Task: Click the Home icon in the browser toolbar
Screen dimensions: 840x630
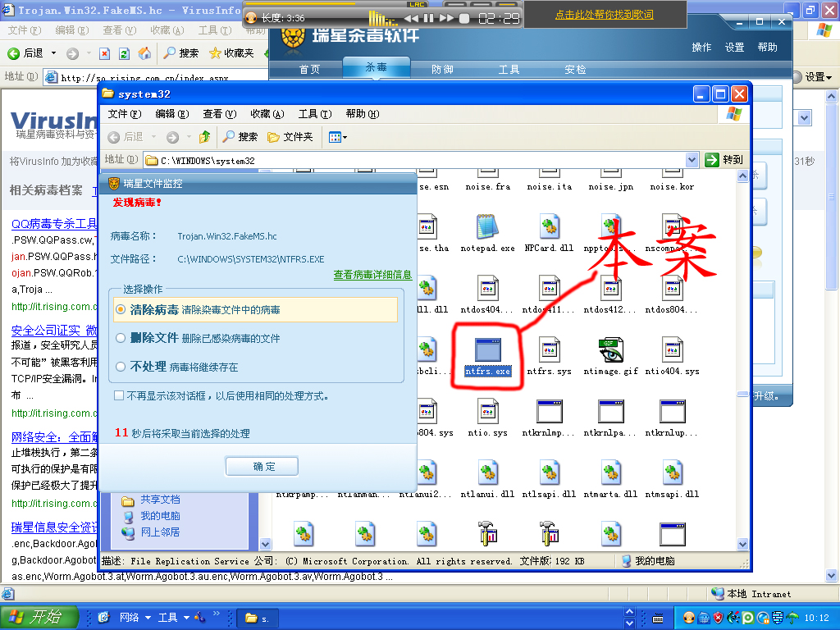Action: tap(144, 53)
